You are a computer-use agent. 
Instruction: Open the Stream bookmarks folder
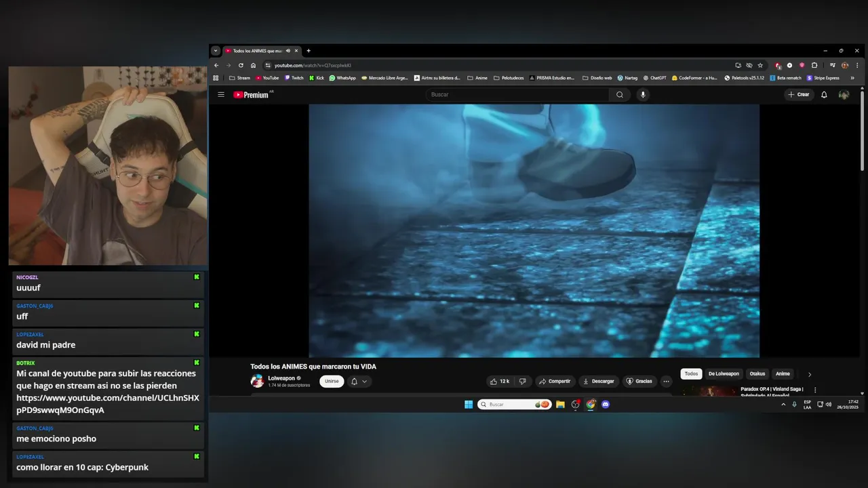[239, 78]
